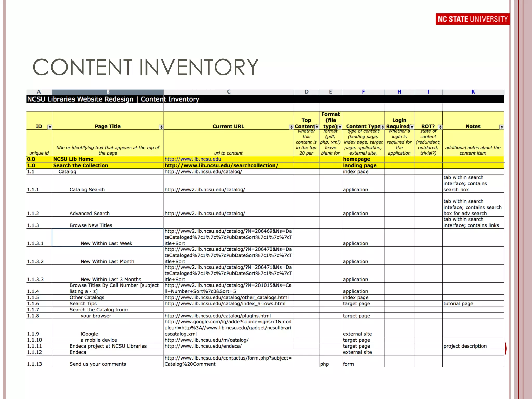The height and width of the screenshot is (399, 532).
Task: Open the Content Type filter dropdown
Action: click(382, 127)
